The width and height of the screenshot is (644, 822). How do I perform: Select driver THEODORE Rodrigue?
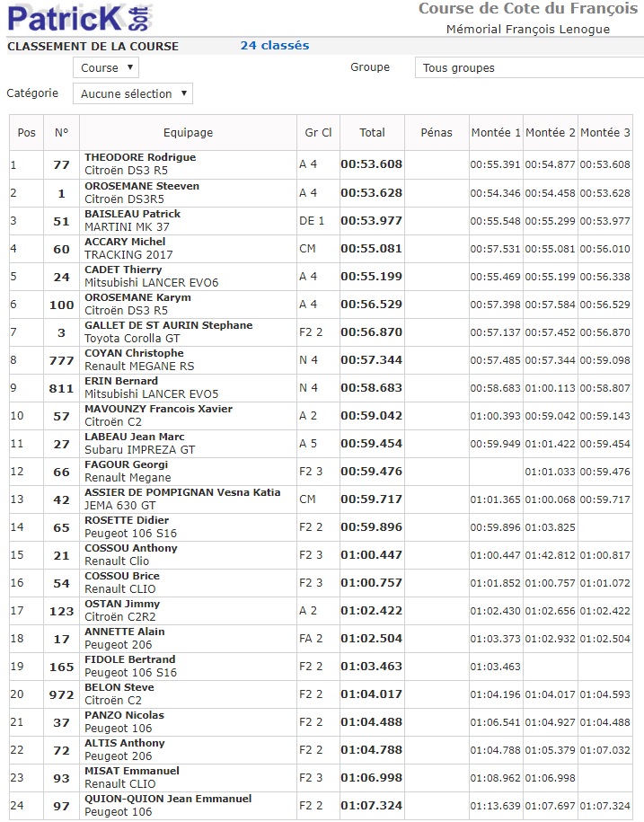tap(140, 157)
